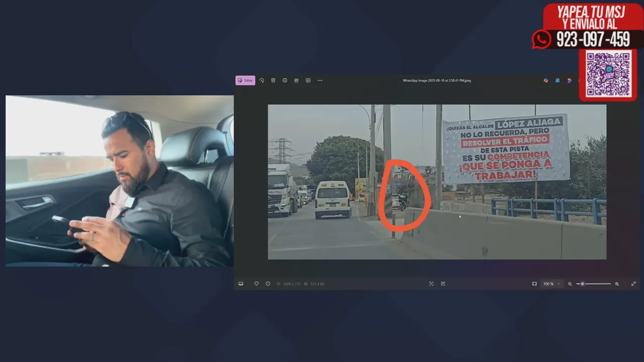Click the image dimensions text 1600 x 732
This screenshot has height=362, width=644.
click(x=291, y=284)
